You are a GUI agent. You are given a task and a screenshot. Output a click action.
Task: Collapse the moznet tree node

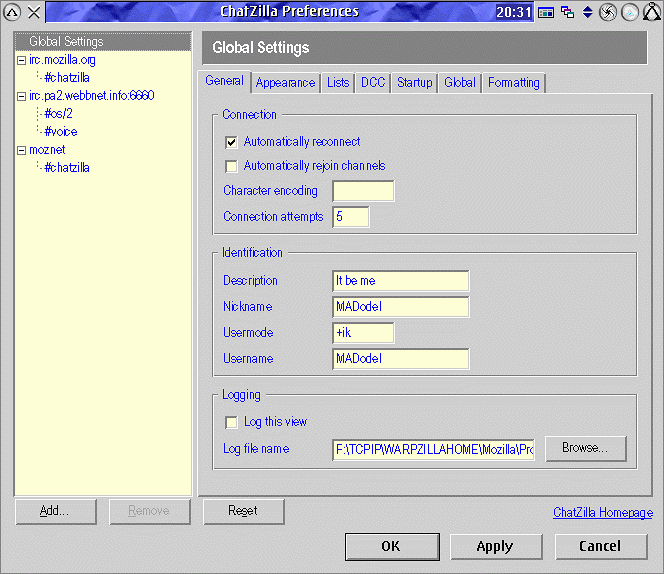[x=21, y=150]
